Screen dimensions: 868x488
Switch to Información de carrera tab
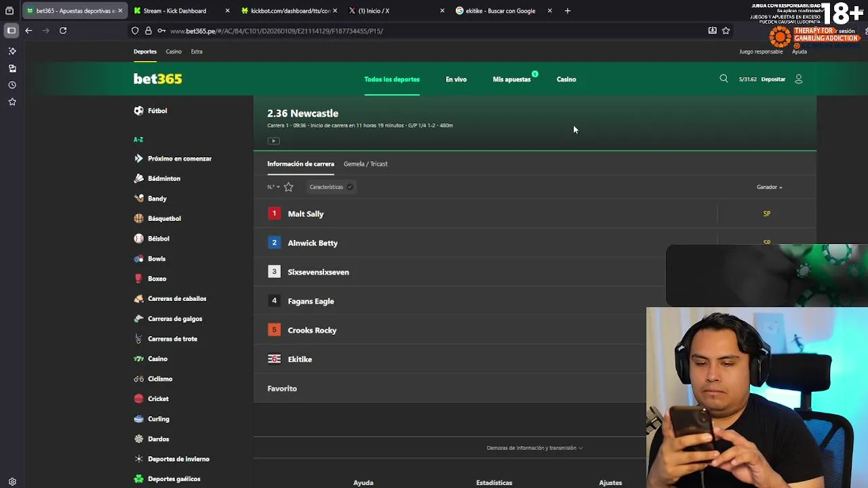[300, 164]
